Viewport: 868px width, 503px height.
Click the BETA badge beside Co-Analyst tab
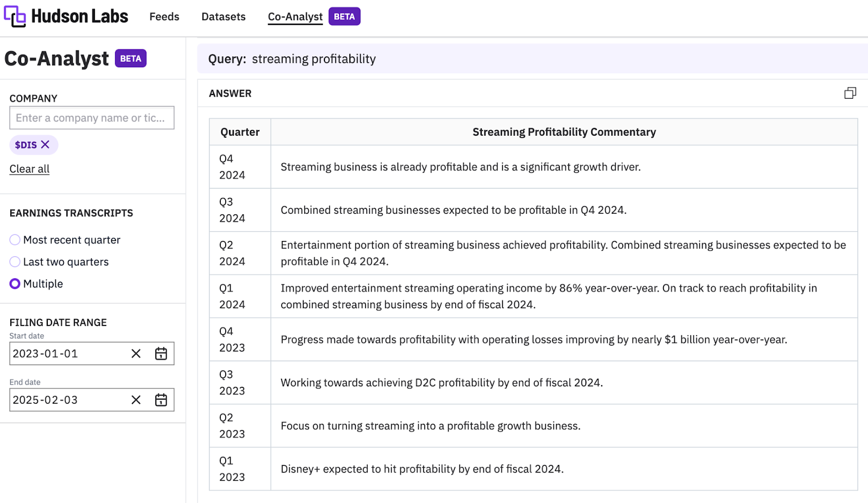coord(344,16)
